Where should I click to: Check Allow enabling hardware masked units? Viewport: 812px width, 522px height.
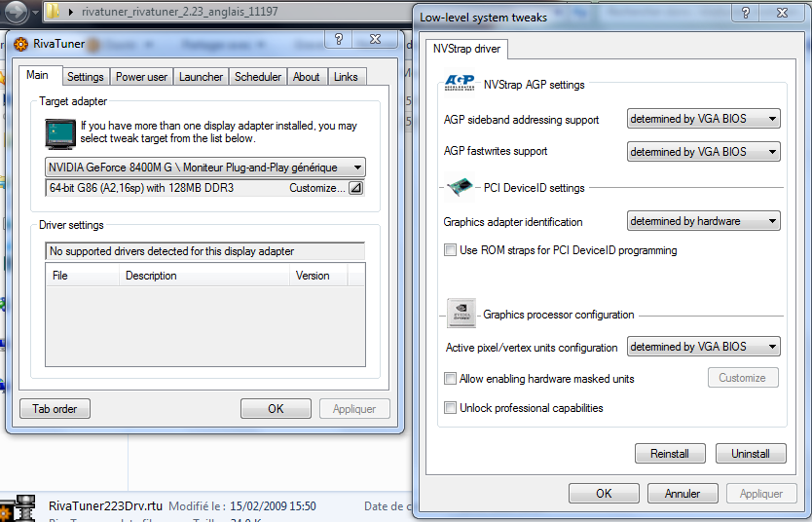pyautogui.click(x=450, y=378)
